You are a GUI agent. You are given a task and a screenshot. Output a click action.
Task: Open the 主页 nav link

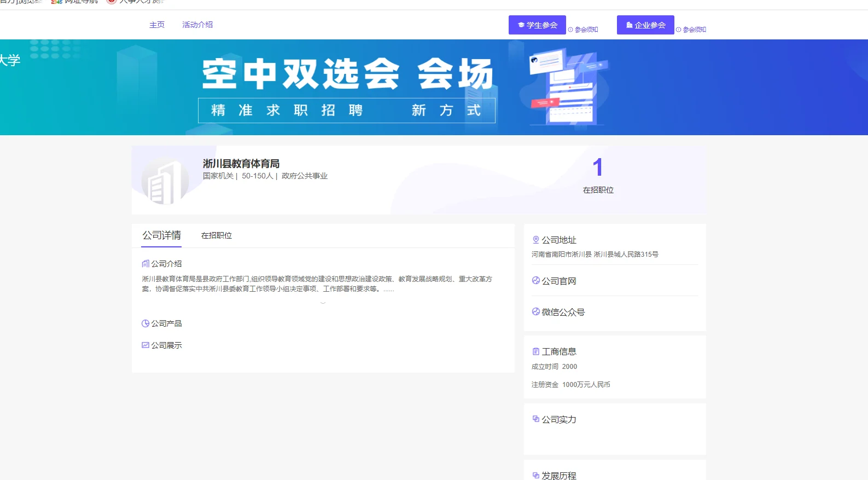click(157, 25)
